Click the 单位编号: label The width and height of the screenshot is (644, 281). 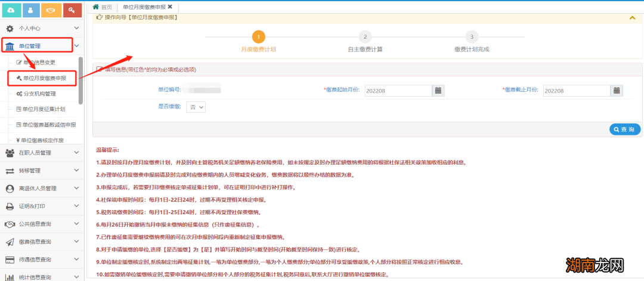pos(169,89)
